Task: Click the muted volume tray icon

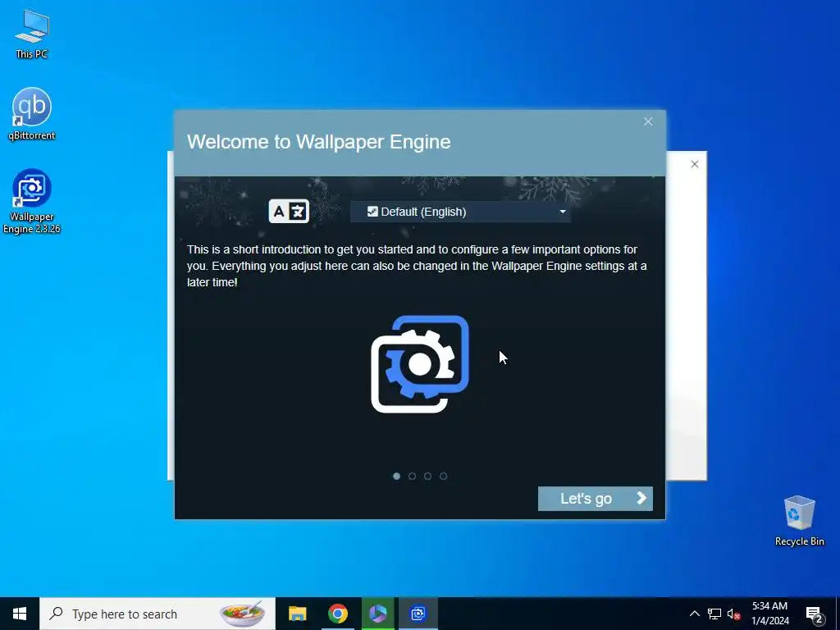Action: click(734, 614)
